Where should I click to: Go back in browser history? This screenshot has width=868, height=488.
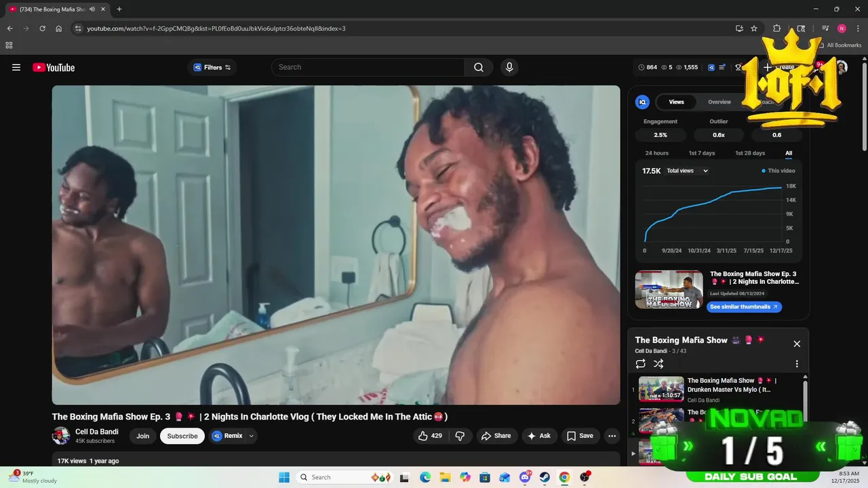(x=10, y=28)
